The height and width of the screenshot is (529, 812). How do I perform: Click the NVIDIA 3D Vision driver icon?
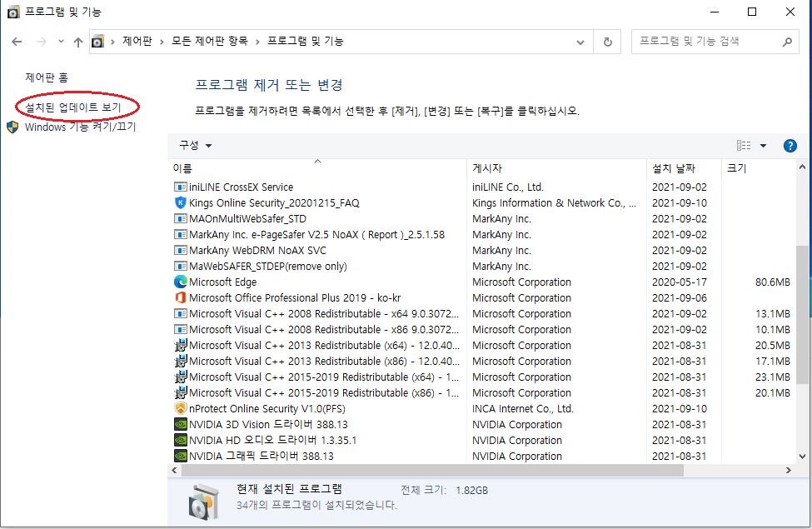click(x=180, y=424)
